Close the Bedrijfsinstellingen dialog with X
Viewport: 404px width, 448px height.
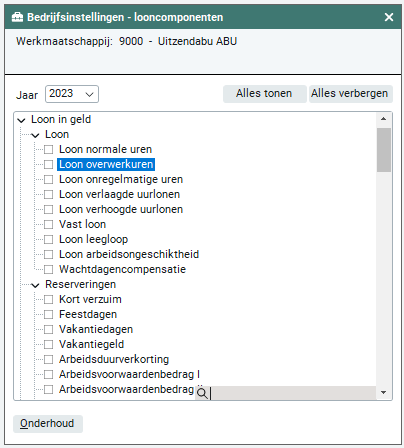[389, 17]
